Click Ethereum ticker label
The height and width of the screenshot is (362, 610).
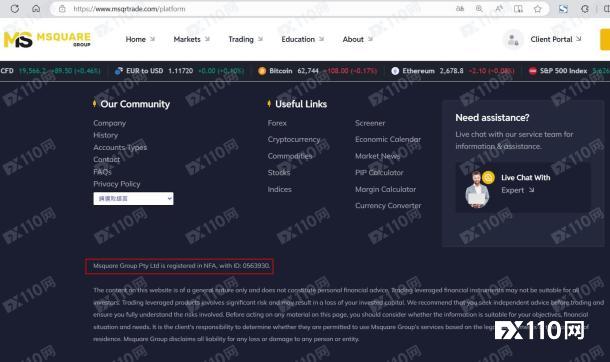point(418,71)
